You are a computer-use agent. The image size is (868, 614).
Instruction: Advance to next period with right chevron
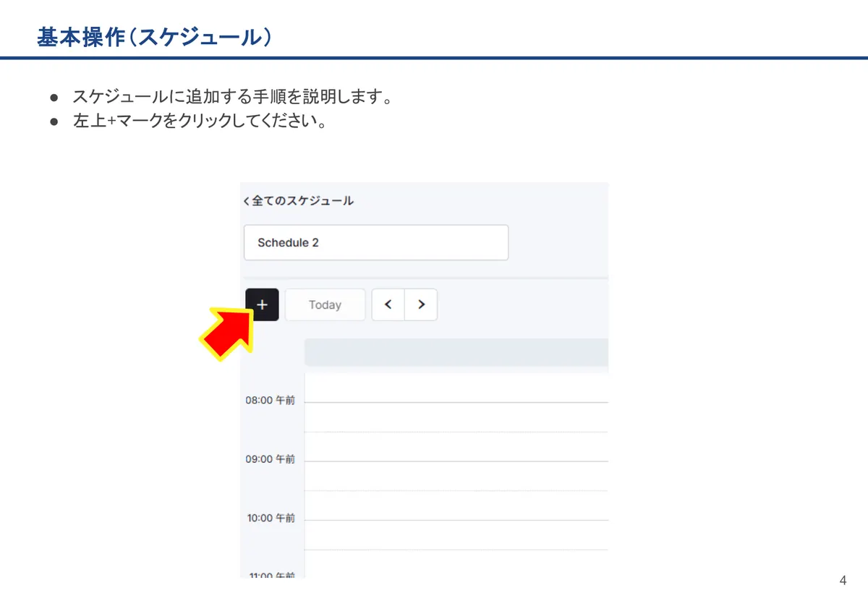[x=421, y=304]
